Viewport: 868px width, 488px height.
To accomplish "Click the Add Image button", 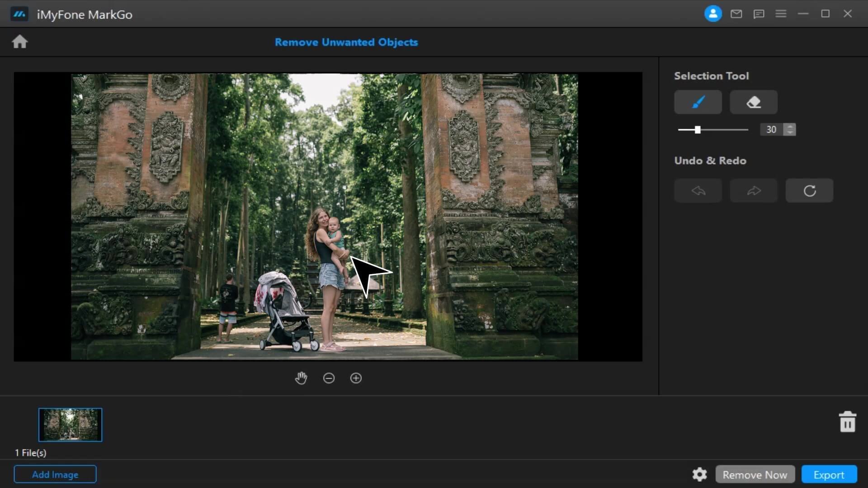I will point(55,474).
